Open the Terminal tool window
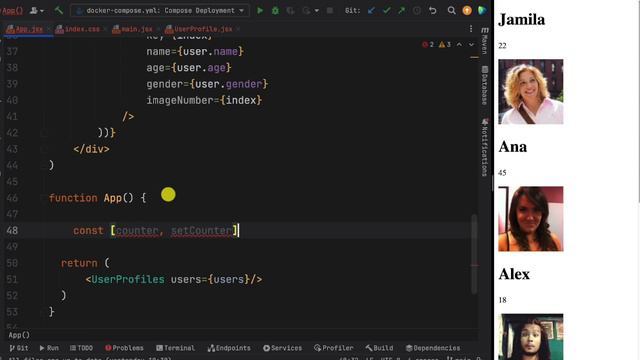 pyautogui.click(x=176, y=348)
